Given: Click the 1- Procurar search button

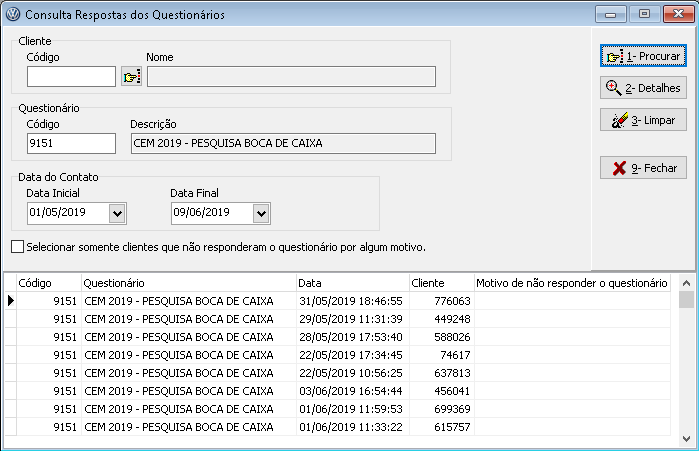Looking at the screenshot, I should click(643, 56).
